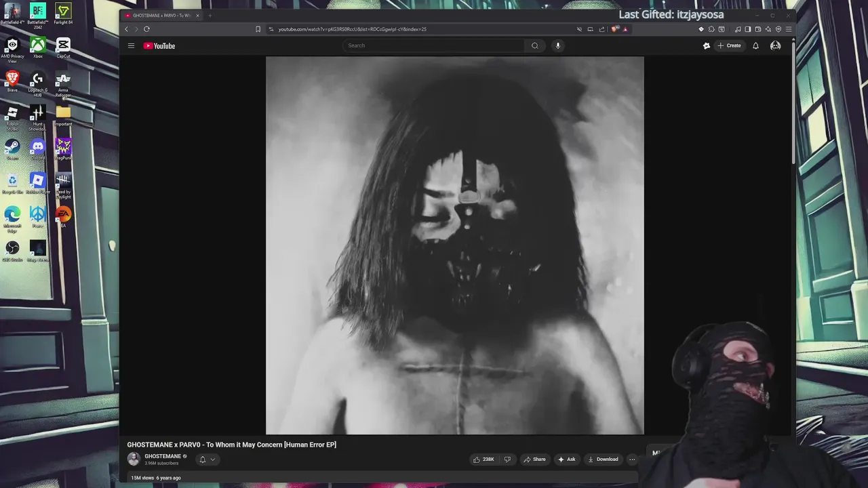Reload the page with refresh icon
Image resolution: width=868 pixels, height=488 pixels.
(x=146, y=29)
